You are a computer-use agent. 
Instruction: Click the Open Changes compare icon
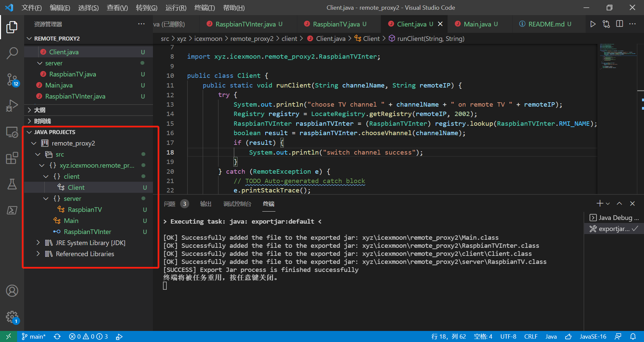point(606,24)
